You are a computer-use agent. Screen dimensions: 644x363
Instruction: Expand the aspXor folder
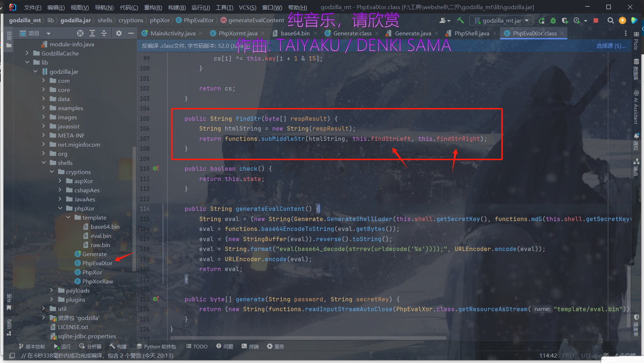click(60, 181)
